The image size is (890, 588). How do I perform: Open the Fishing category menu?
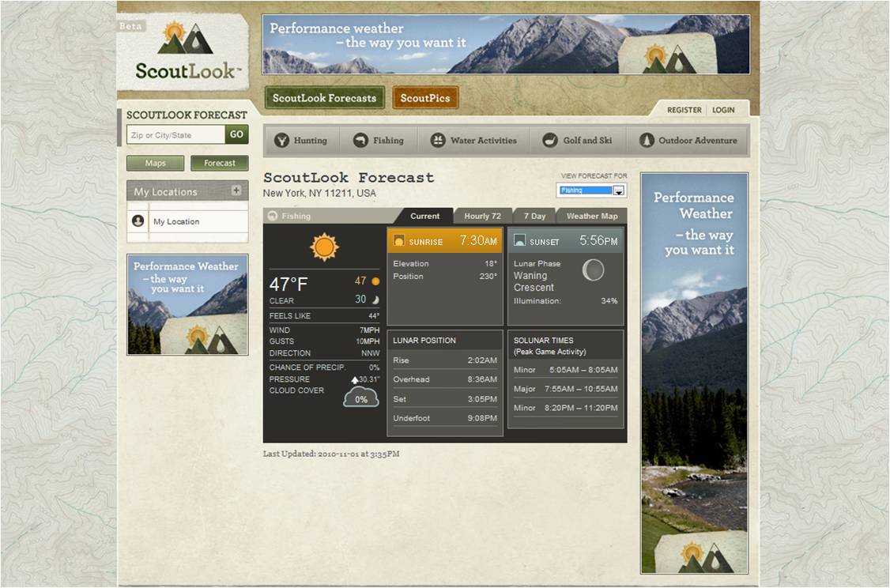point(379,140)
